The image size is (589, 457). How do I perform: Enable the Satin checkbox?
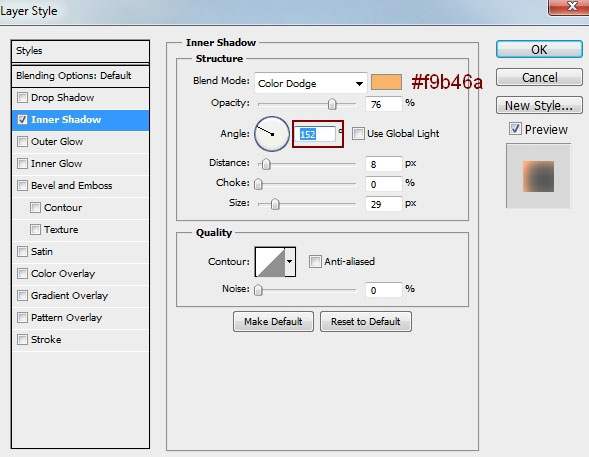pos(22,252)
